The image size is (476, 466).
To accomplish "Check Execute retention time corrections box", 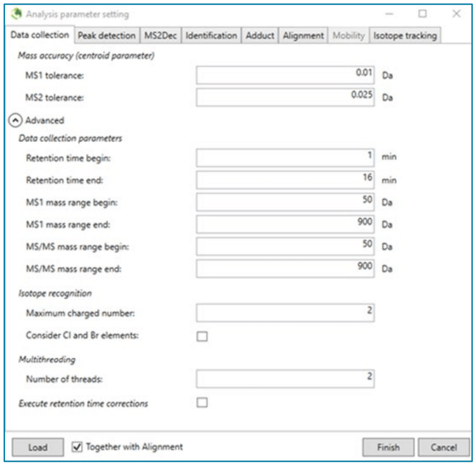I will 202,403.
